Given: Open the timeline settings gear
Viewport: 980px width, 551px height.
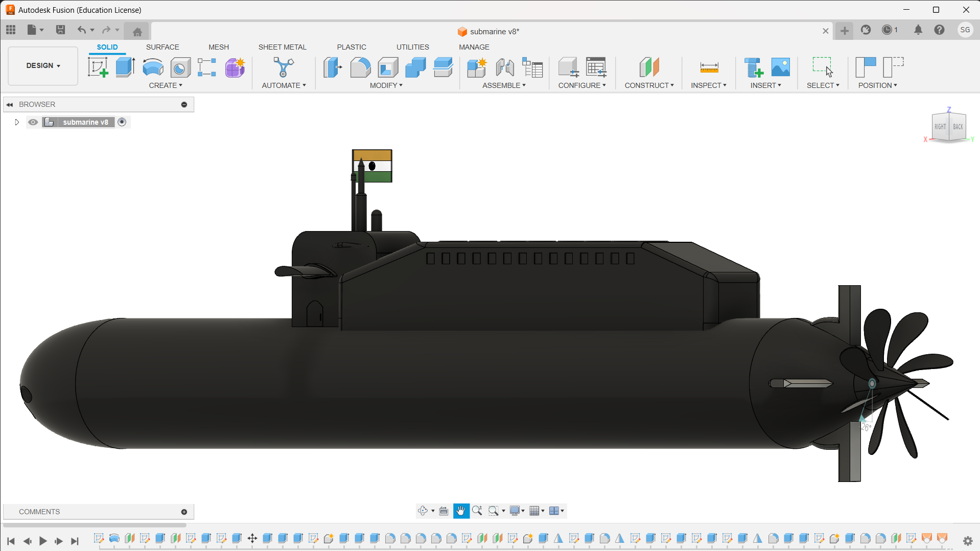Looking at the screenshot, I should 968,541.
